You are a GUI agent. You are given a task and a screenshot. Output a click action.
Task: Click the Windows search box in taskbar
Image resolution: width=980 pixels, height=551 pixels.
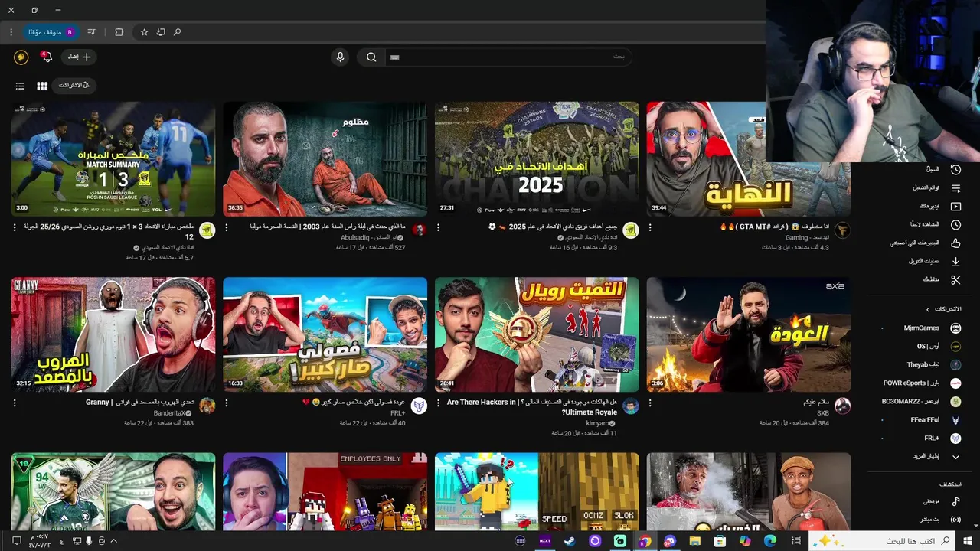[883, 541]
